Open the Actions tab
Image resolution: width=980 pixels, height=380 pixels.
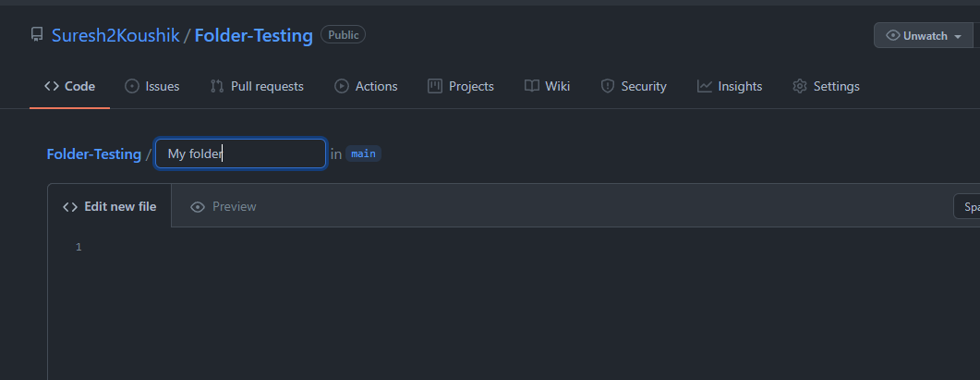coord(367,86)
